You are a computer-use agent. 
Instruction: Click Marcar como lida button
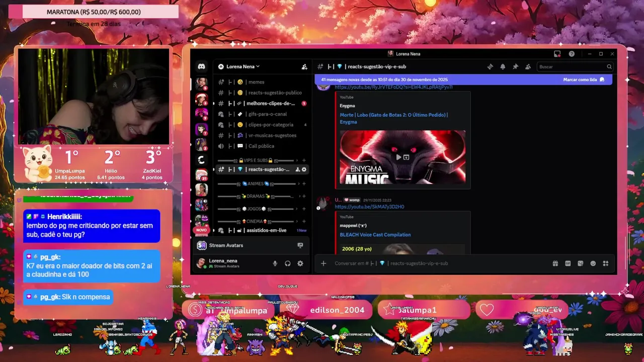click(584, 79)
